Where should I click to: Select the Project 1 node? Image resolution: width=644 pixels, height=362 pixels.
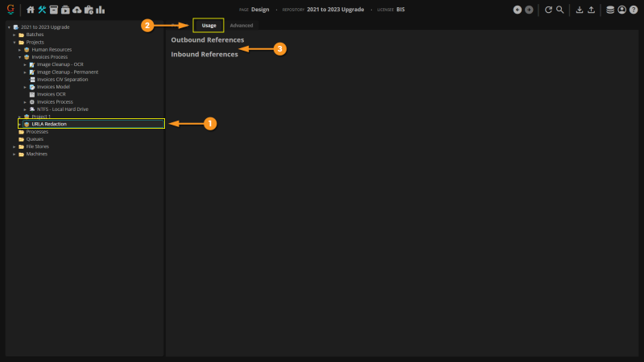point(41,117)
